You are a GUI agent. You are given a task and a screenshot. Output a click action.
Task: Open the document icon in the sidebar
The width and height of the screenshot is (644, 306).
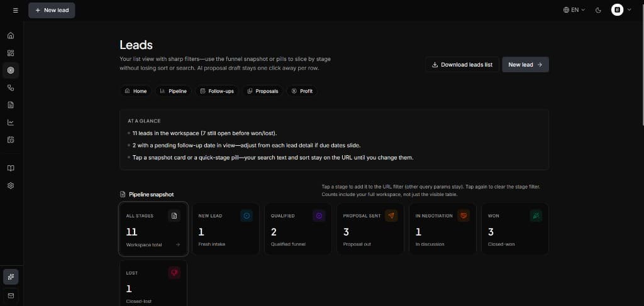[11, 105]
